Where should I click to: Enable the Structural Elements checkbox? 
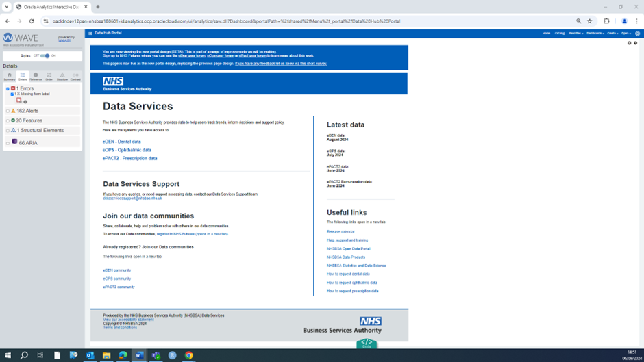(8, 131)
